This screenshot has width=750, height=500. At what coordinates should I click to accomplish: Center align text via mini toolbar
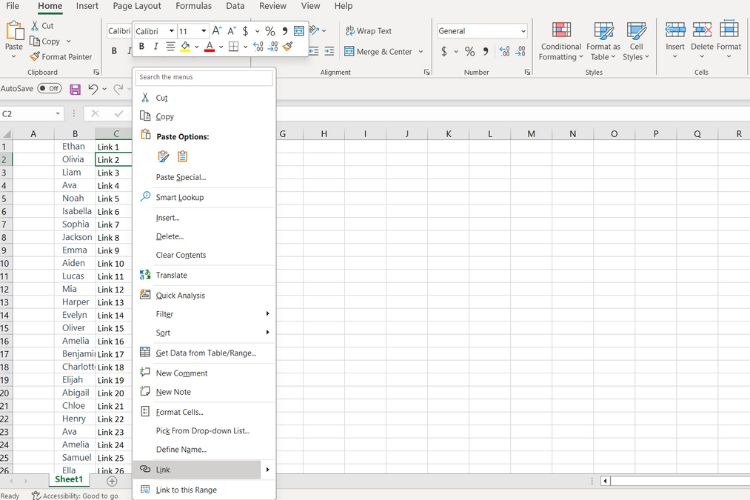[170, 46]
